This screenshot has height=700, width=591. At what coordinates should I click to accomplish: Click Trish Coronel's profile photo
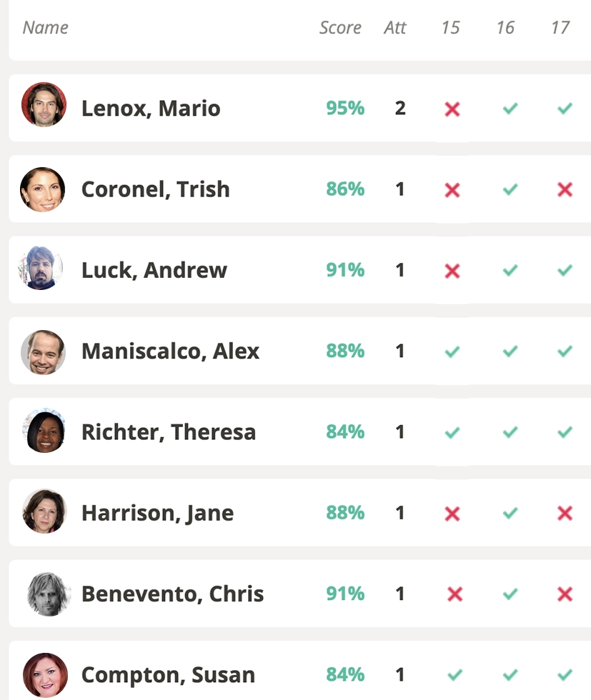coord(43,189)
